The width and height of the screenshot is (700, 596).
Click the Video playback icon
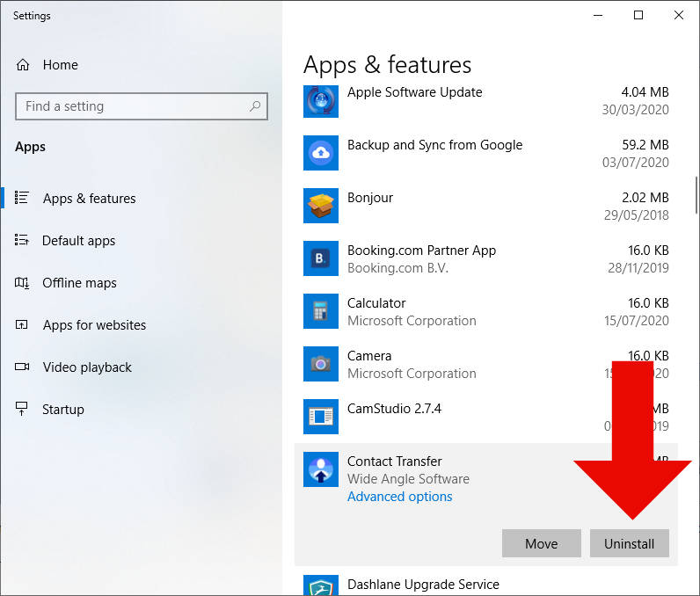22,367
